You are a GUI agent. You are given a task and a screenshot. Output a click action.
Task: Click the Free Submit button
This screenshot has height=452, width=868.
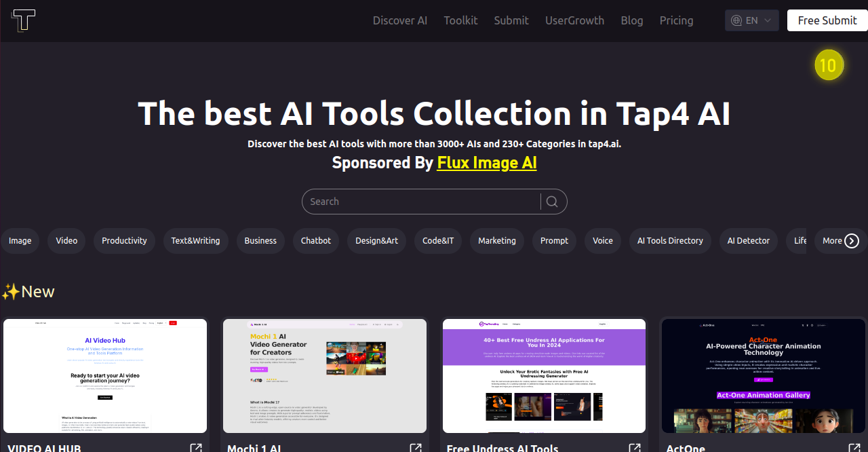point(827,20)
